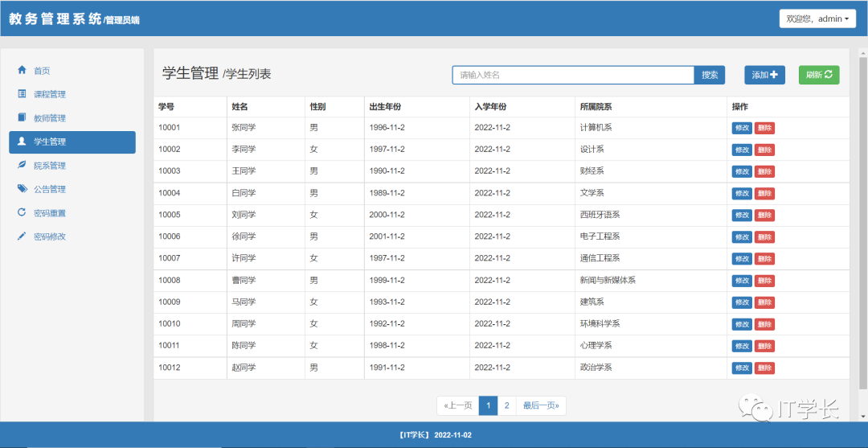Click 修改 for 周同学 row
This screenshot has width=868, height=448.
(x=742, y=324)
